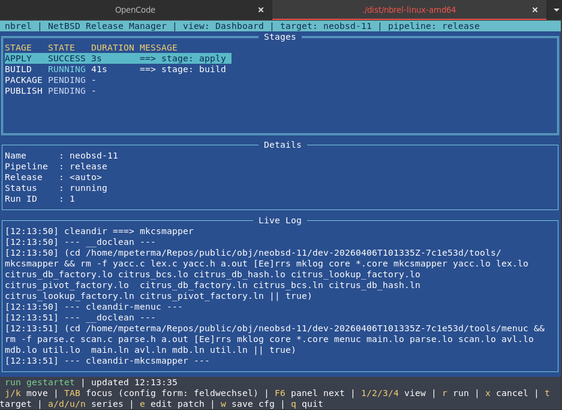Open the tab list dropdown arrow
Screen dimensions: 562x410
tap(556, 10)
